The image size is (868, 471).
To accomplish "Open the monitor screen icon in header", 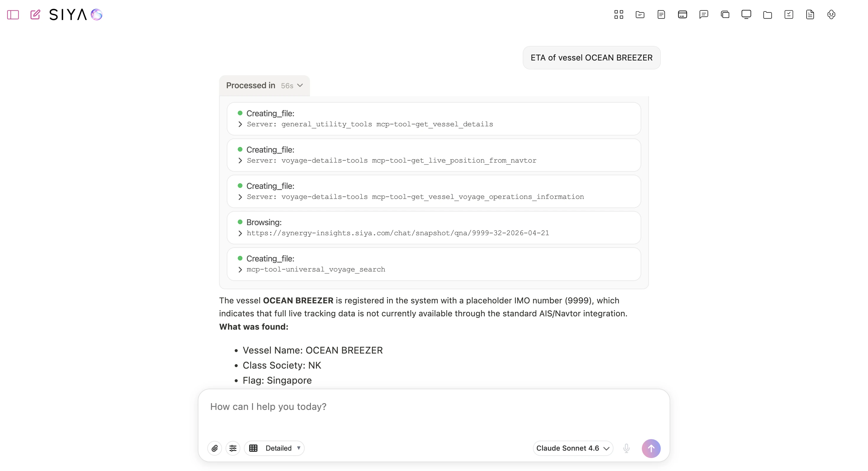I will (x=746, y=14).
